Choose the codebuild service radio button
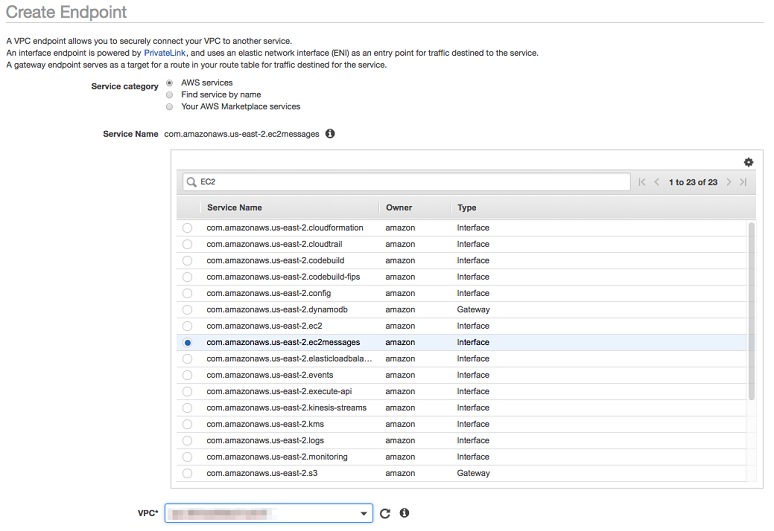The height and width of the screenshot is (531, 774). click(187, 261)
